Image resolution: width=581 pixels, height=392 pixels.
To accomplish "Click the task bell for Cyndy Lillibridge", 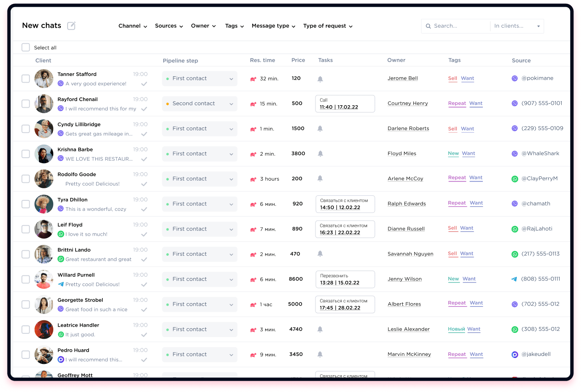I will tap(320, 129).
